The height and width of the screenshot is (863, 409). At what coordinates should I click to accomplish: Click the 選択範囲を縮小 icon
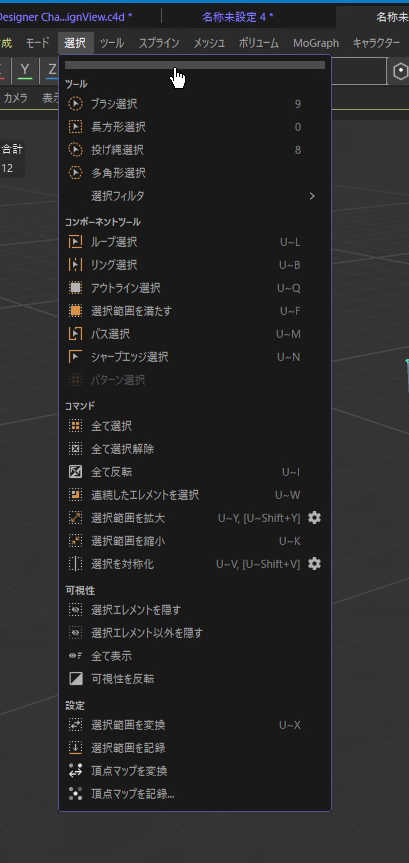(75, 541)
